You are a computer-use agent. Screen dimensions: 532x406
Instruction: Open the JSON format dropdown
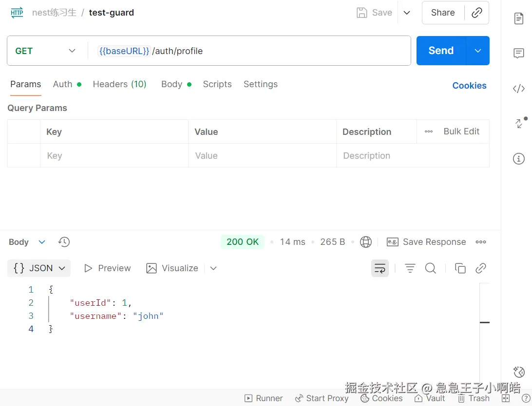[x=39, y=268]
